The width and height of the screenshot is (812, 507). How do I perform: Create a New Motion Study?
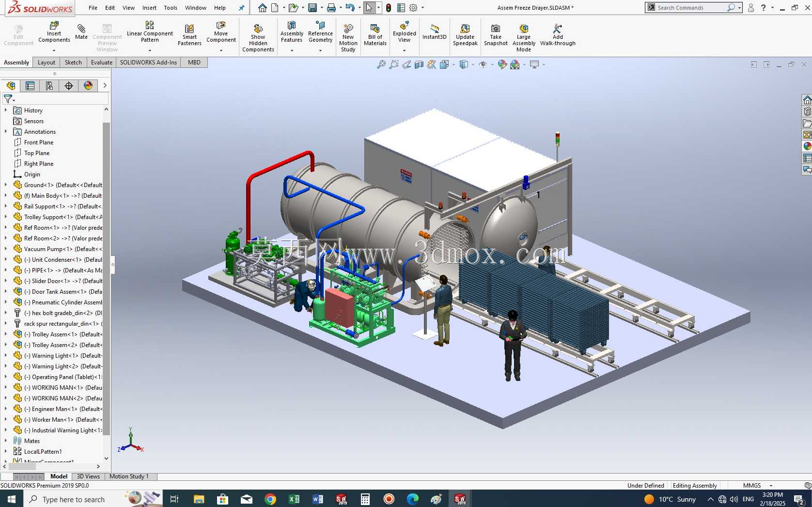tap(348, 38)
